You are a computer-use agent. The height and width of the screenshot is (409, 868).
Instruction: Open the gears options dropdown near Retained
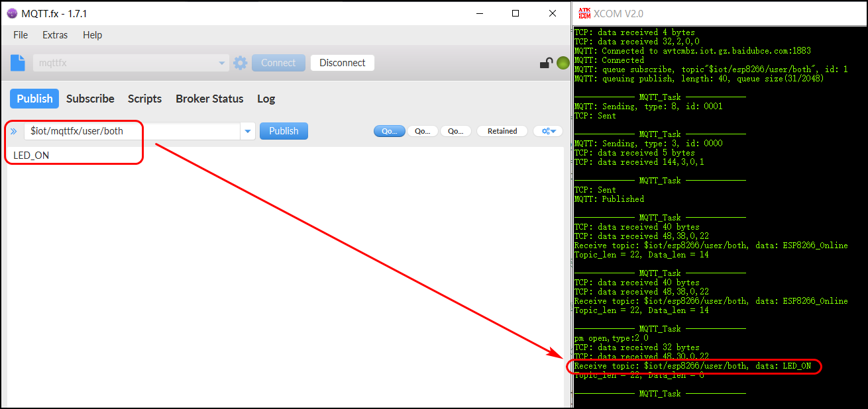(548, 131)
